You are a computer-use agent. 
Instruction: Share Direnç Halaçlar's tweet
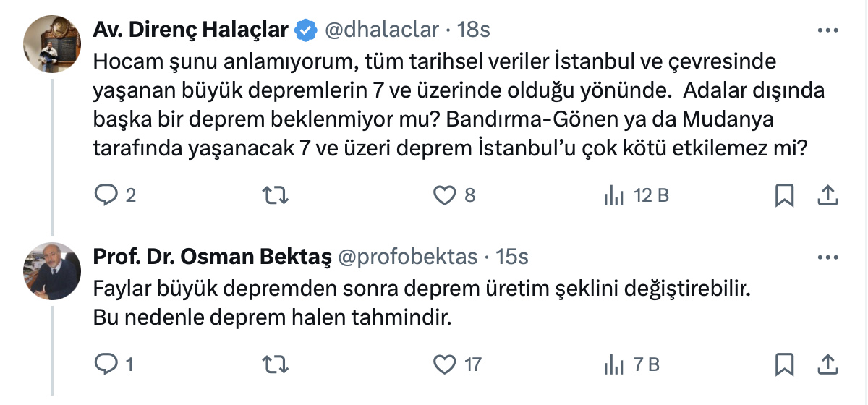click(x=827, y=195)
